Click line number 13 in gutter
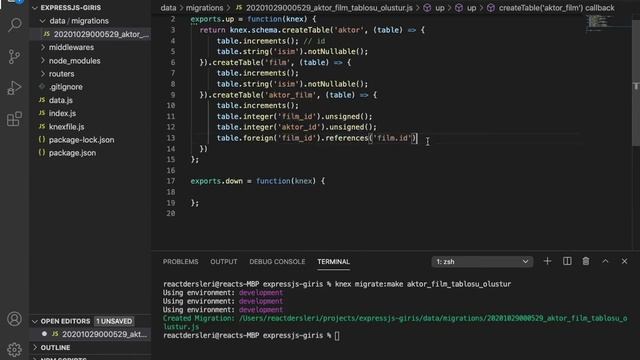640x360 pixels. [x=171, y=138]
